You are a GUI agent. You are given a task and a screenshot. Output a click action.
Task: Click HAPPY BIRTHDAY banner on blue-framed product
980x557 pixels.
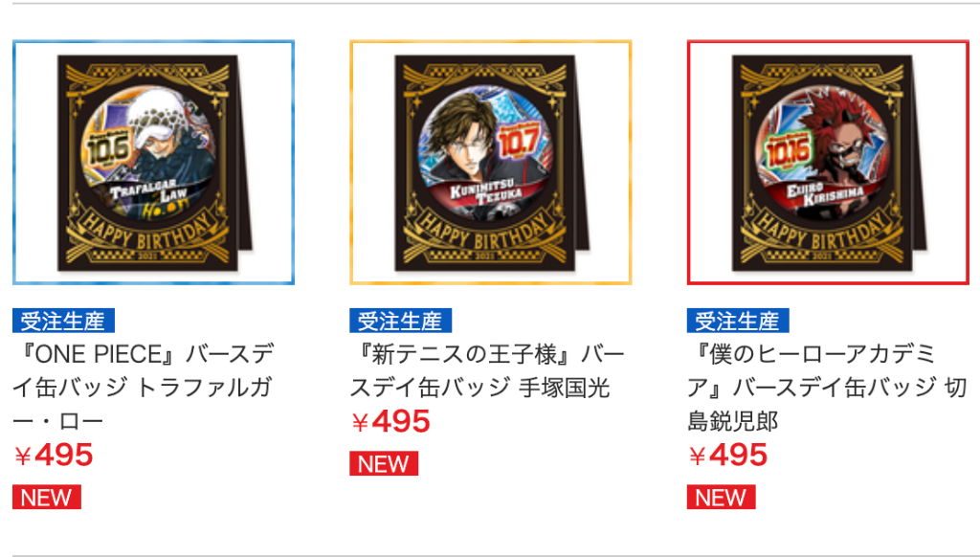[147, 234]
